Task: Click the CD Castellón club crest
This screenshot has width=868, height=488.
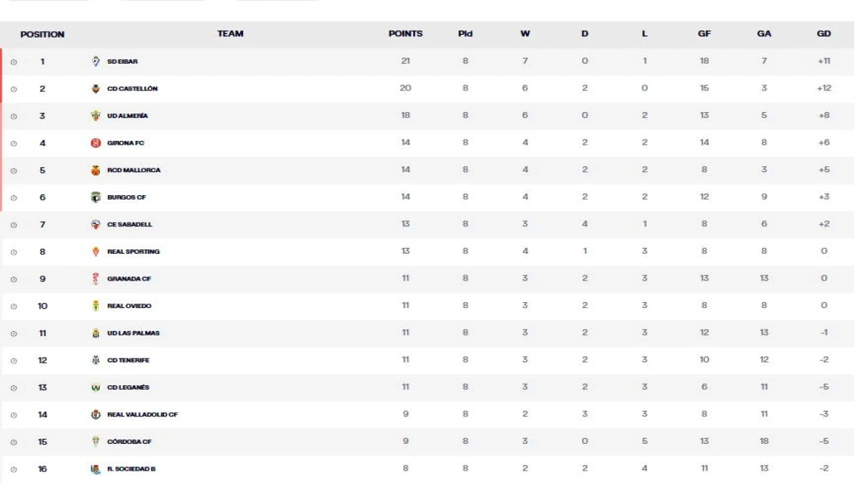Action: click(95, 89)
